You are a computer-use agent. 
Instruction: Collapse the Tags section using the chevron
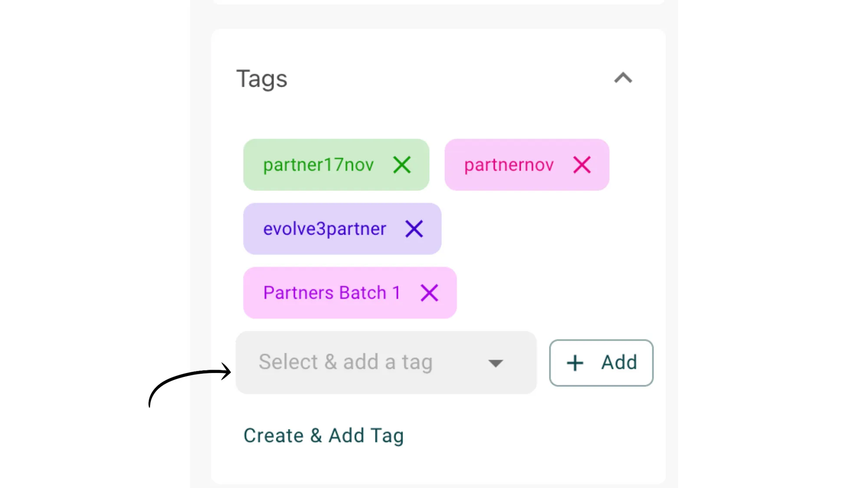pos(623,78)
